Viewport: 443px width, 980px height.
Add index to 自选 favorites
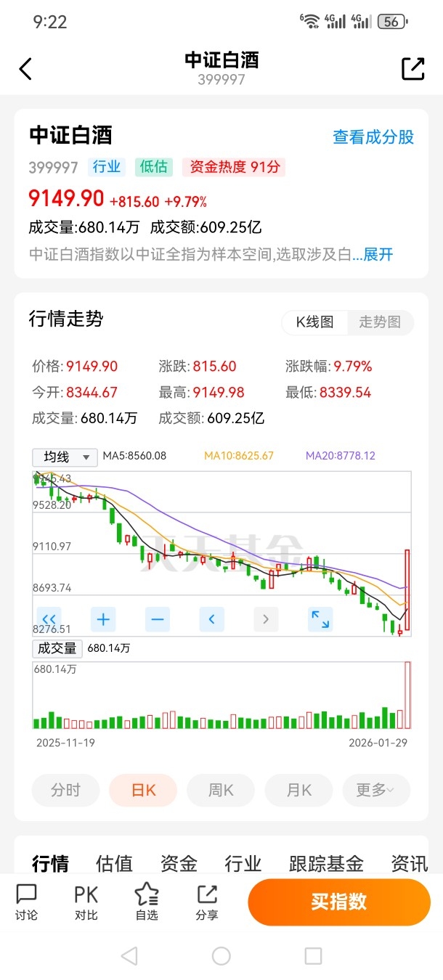click(147, 902)
